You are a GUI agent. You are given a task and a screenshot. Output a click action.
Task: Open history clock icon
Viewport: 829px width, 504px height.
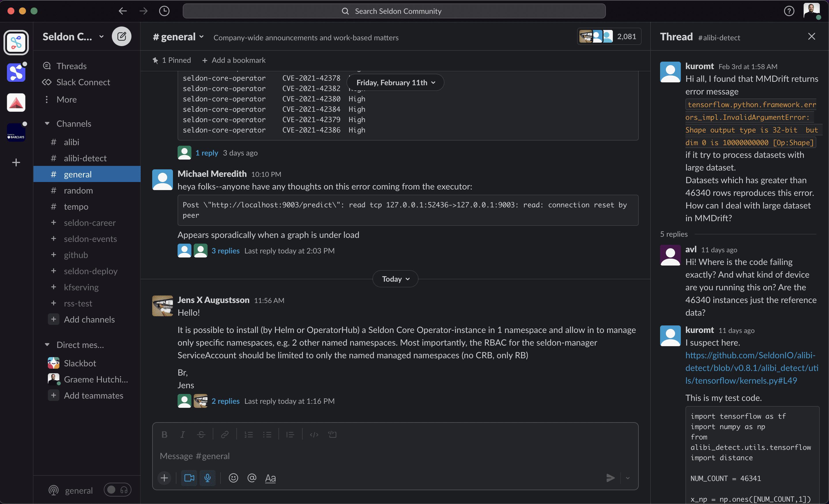point(164,11)
